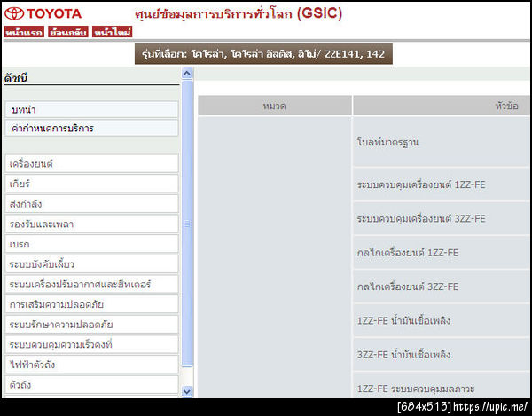Open the บทนำ index item
Screen dimensions: 532x416
click(x=91, y=110)
